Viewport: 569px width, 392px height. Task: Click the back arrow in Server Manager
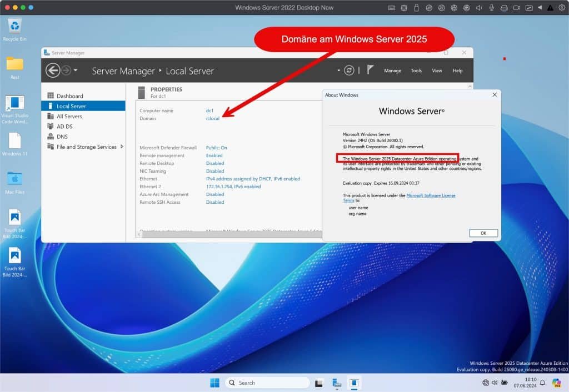pyautogui.click(x=53, y=70)
